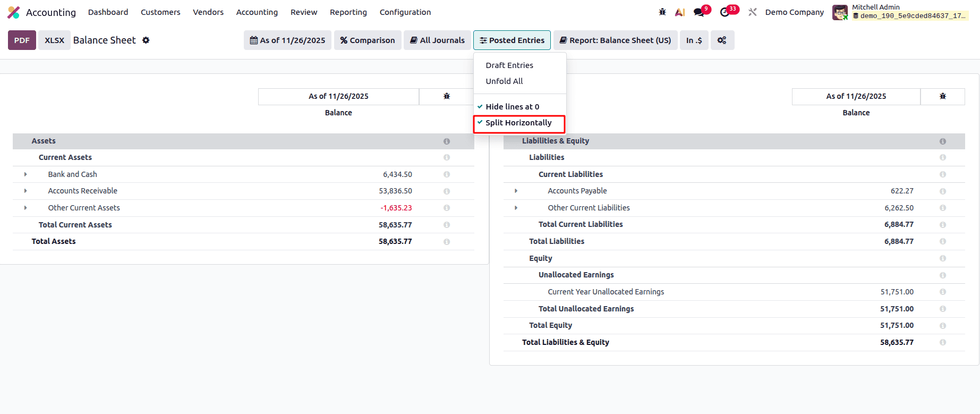Expand the Other Current Liabilities line
The image size is (980, 414).
point(516,208)
